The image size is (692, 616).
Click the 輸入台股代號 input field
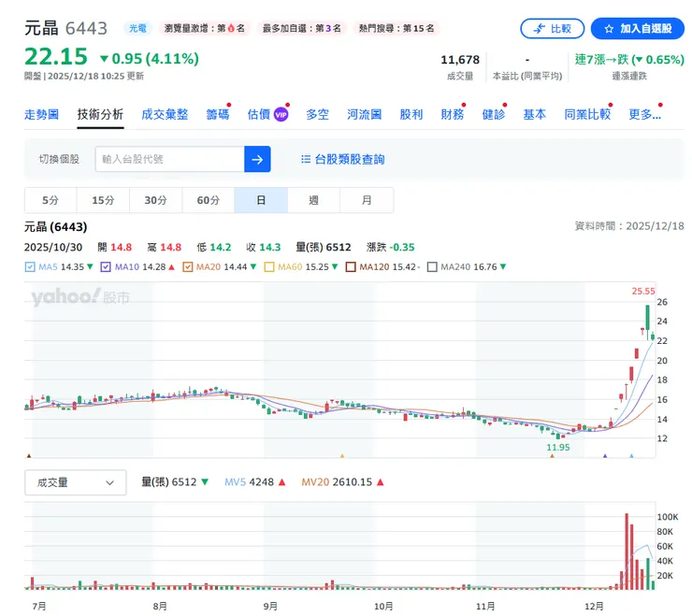point(169,159)
